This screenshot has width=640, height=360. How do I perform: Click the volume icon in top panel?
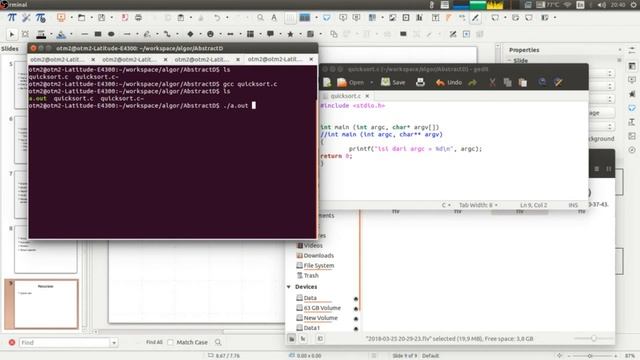[602, 5]
